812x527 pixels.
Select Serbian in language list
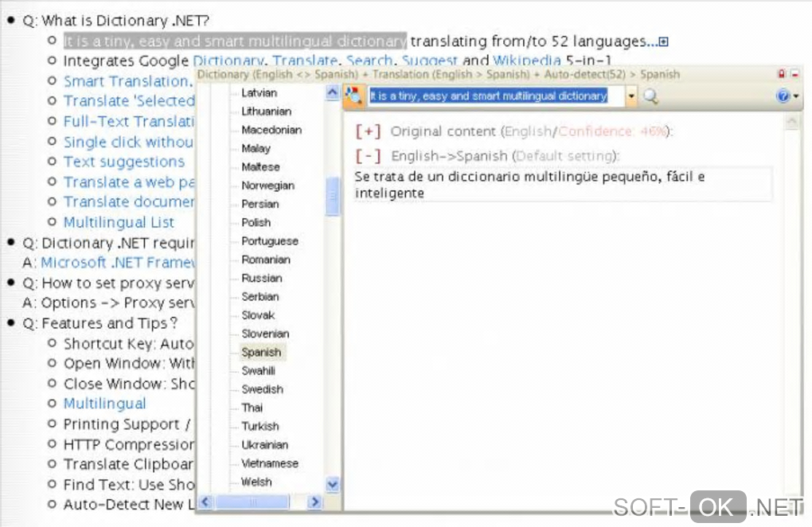pos(260,297)
